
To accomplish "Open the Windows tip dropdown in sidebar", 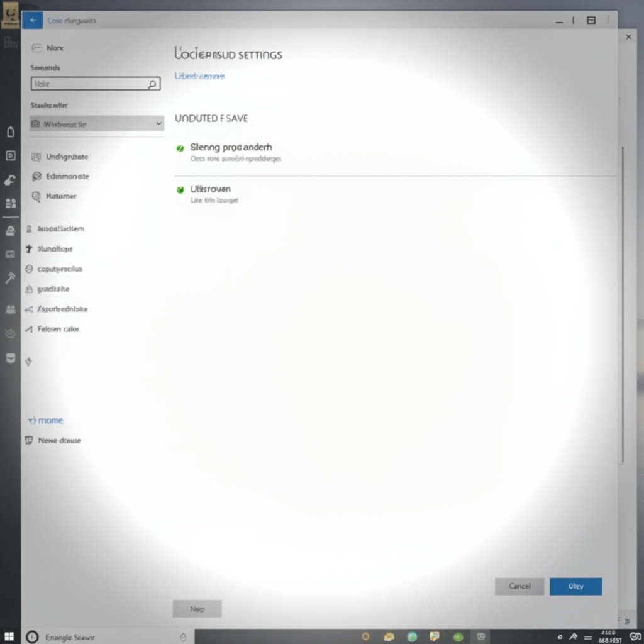I will point(96,124).
